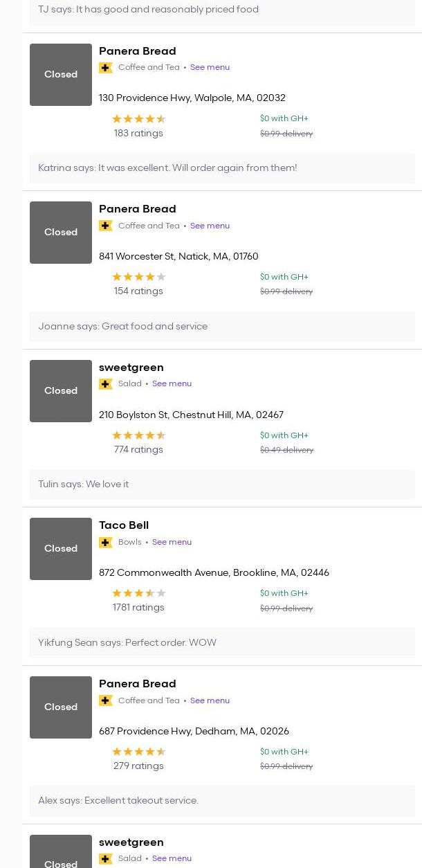Screen dimensions: 422x868
Task: Open See menu for Natick Panera Bread
Action: [210, 226]
